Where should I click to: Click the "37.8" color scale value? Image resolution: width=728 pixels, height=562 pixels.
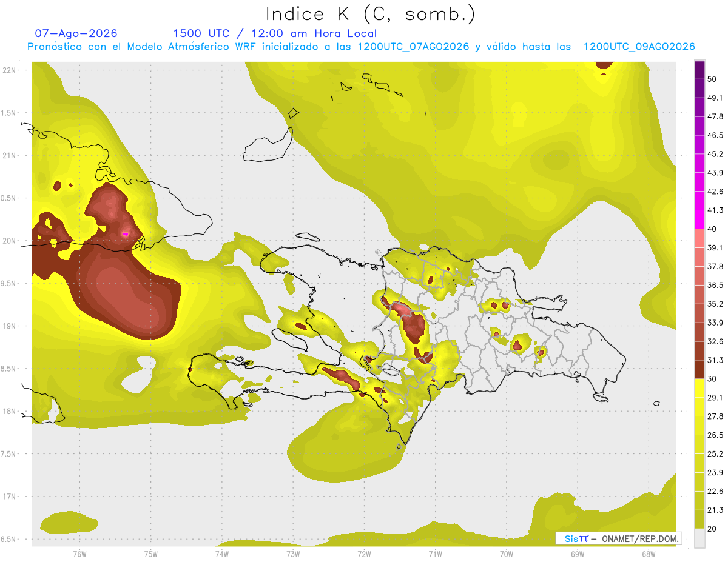[x=715, y=266]
